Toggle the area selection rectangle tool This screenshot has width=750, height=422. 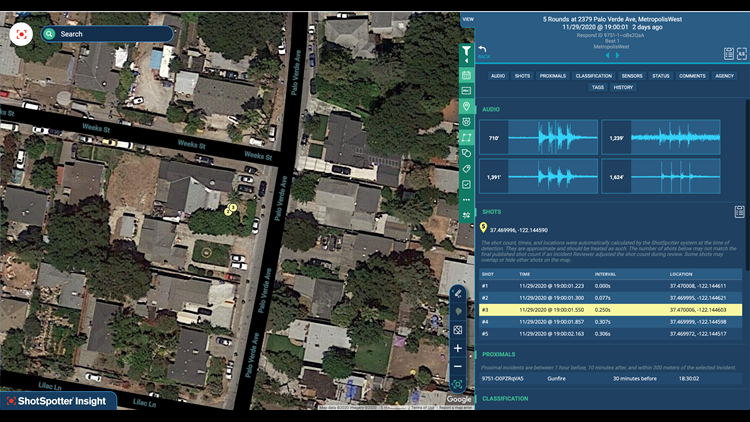point(466,137)
